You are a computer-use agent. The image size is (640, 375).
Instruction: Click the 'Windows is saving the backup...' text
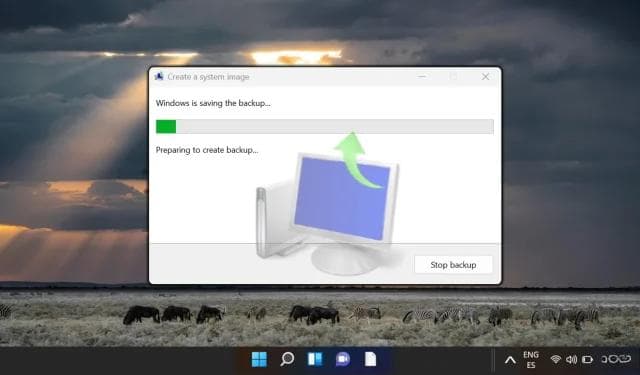coord(213,103)
